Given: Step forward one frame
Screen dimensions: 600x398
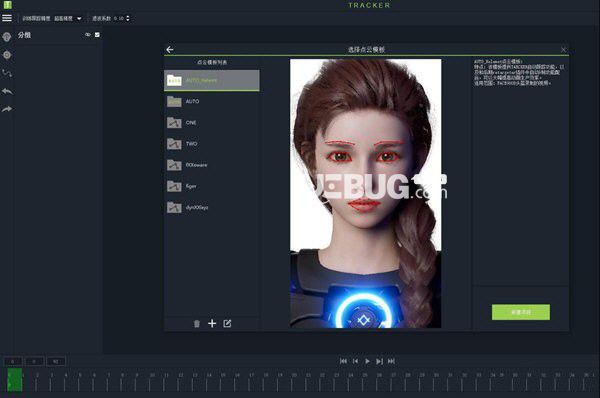Looking at the screenshot, I should click(379, 361).
